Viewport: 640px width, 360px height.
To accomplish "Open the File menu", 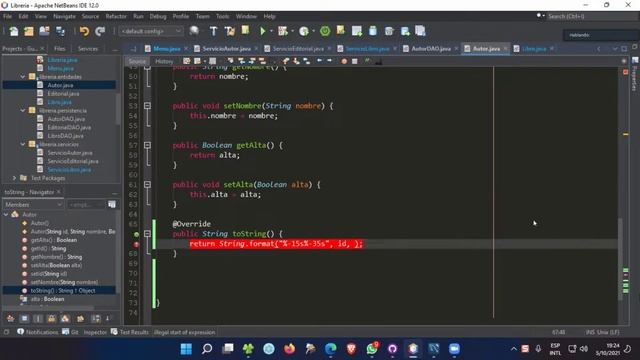I will point(8,16).
